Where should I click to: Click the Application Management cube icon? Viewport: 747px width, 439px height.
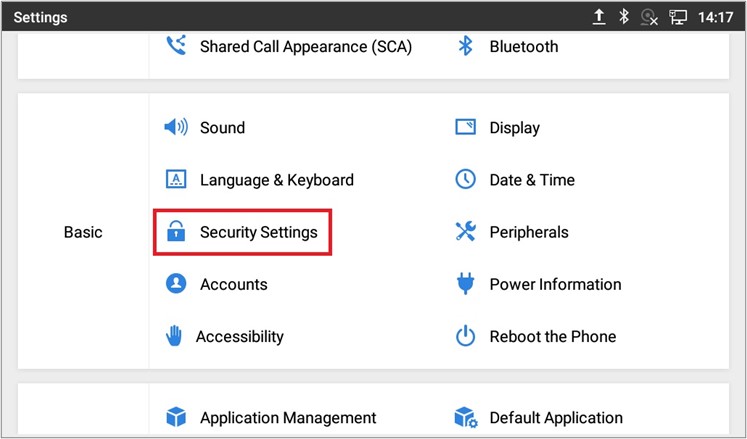pyautogui.click(x=176, y=417)
